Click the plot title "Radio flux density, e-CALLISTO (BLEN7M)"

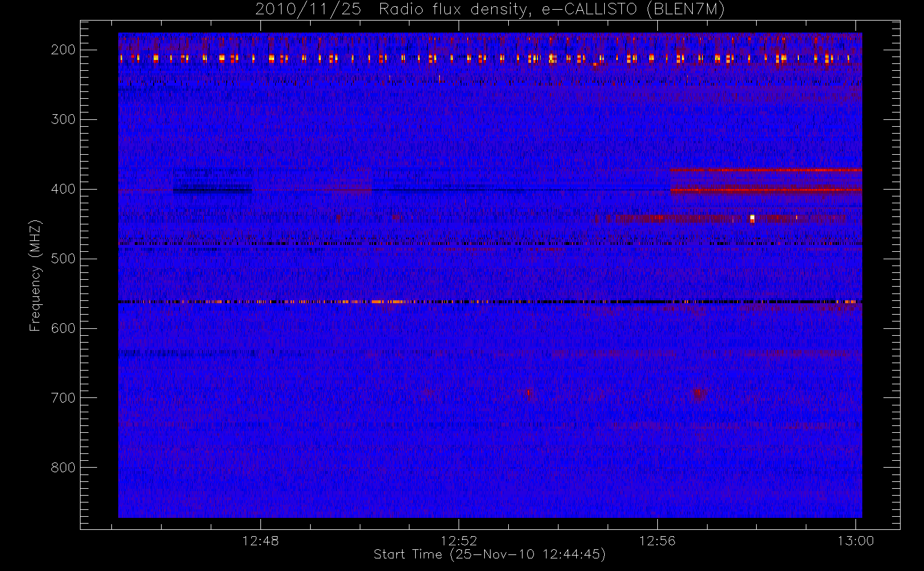click(552, 10)
